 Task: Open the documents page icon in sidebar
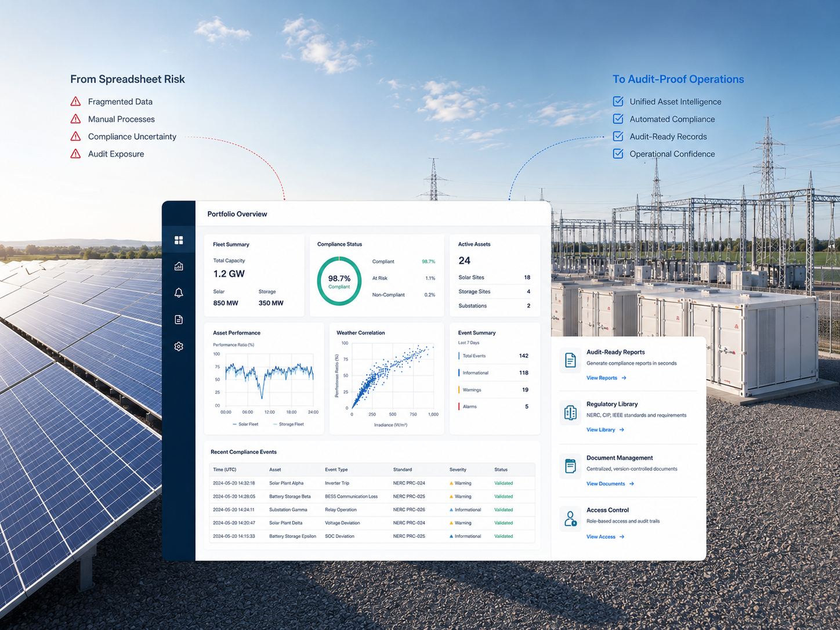pos(179,320)
